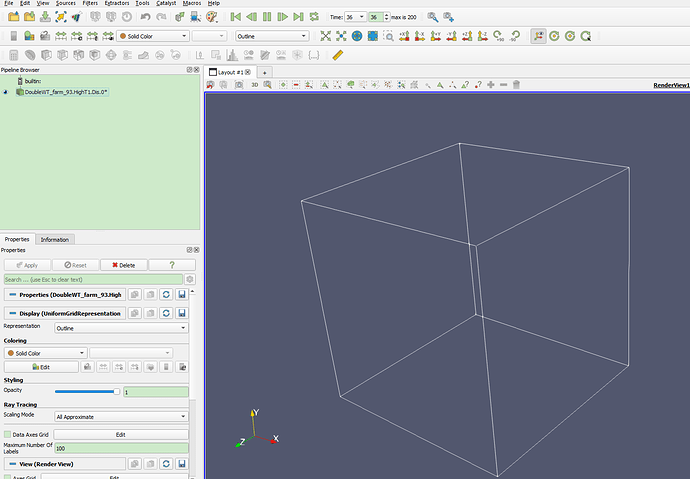Screen dimensions: 690x479
Task: Open the Representation dropdown in Properties panel
Action: (x=120, y=327)
